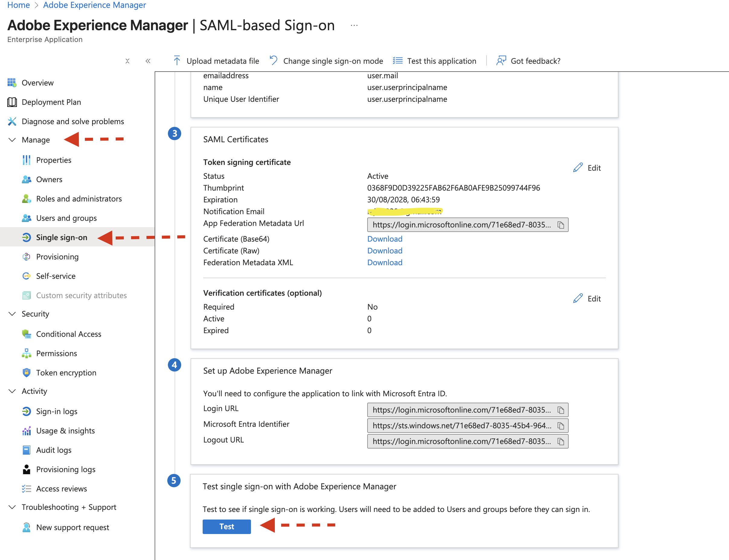Click the Sign-in logs icon
729x560 pixels.
tap(26, 411)
